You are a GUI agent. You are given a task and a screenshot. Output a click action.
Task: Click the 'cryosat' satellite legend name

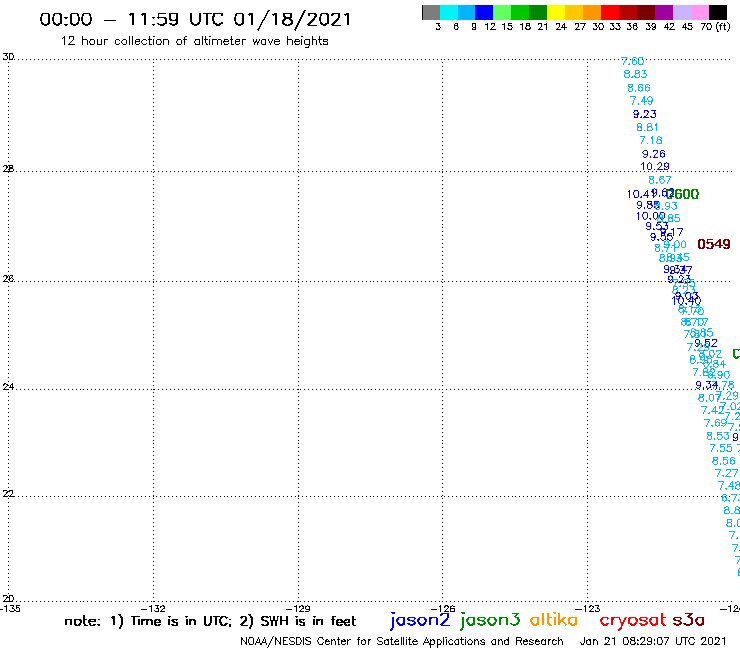[633, 620]
